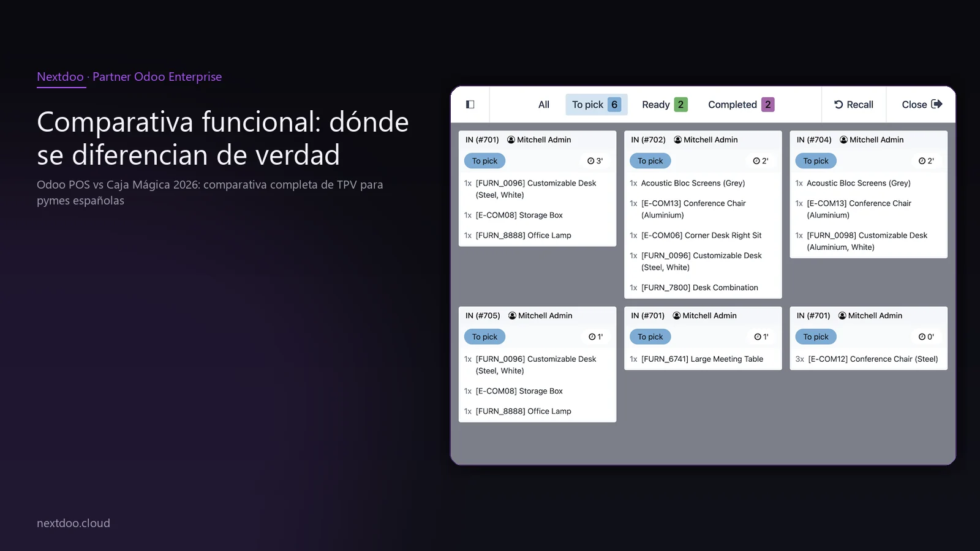
Task: Mark Conference Chair (Aluminium) in order #702
Action: 703,209
